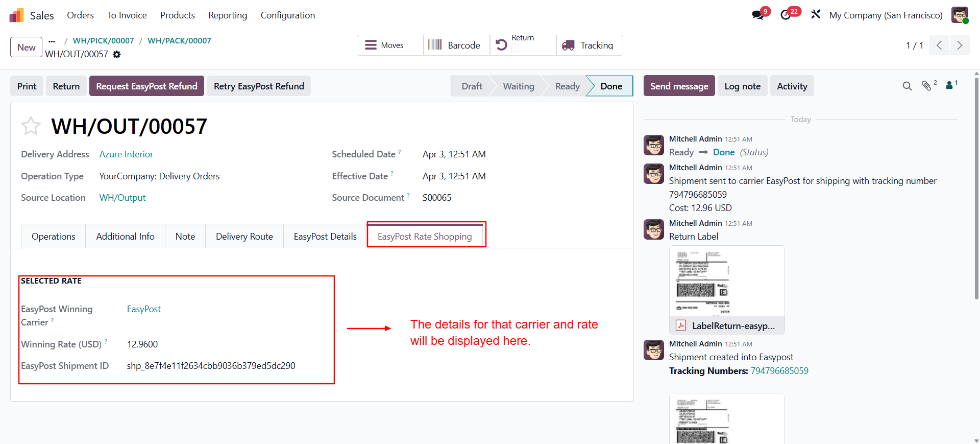Click Log note in chatter

pos(742,86)
